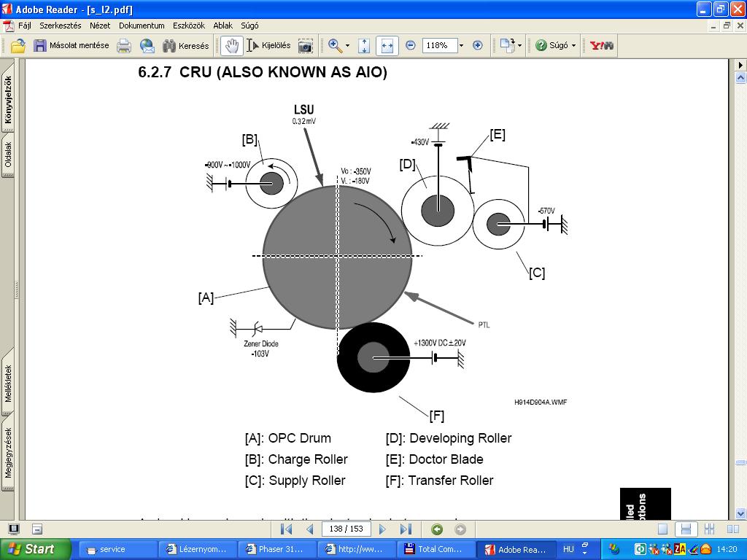Click the ZA ZoneAlarm tray icon
The image size is (747, 560).
[x=680, y=549]
